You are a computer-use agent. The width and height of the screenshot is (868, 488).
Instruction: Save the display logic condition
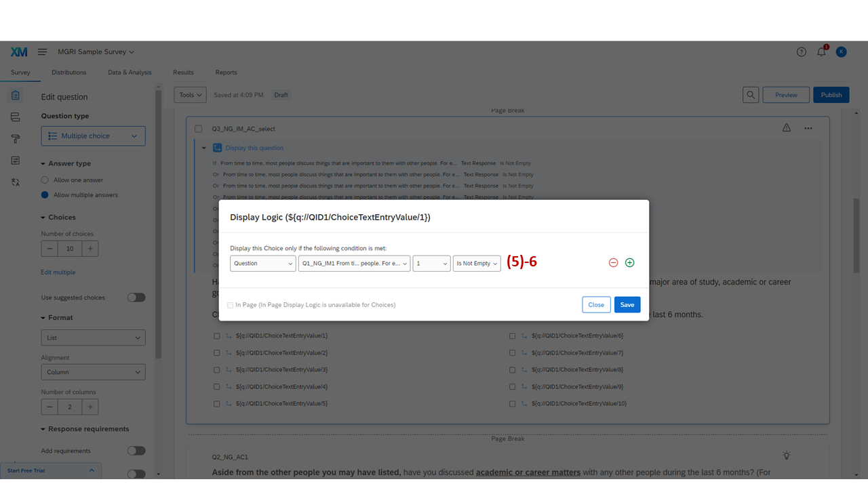click(x=627, y=304)
